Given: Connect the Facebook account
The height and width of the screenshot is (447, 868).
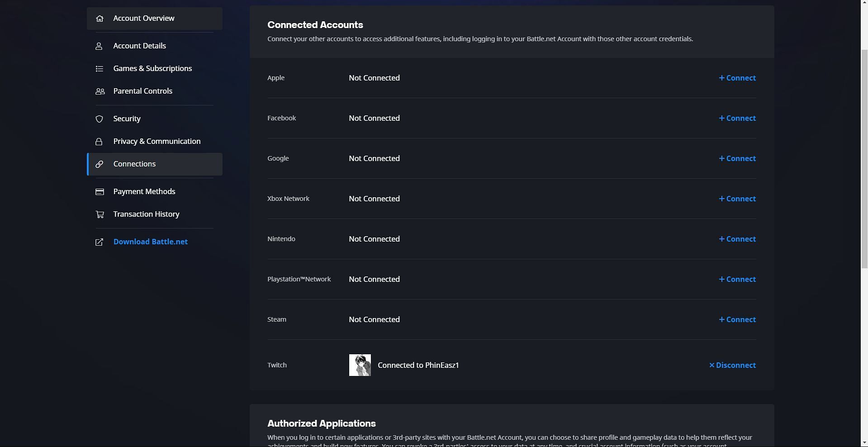Looking at the screenshot, I should coord(737,118).
